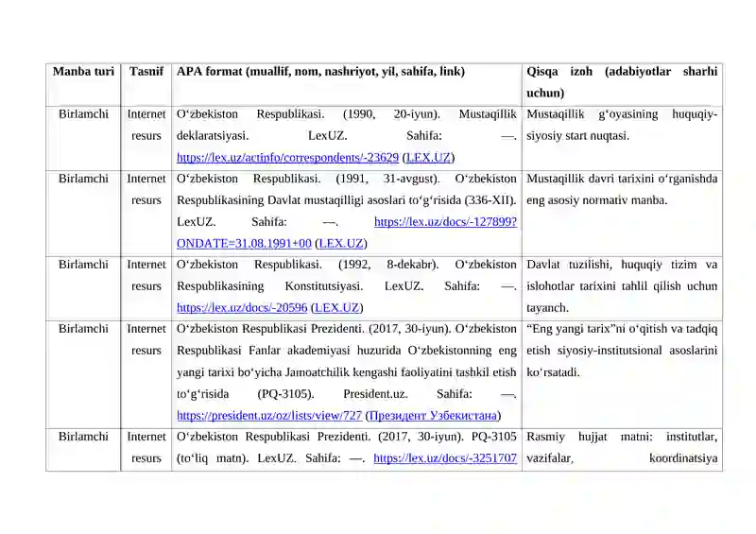Image resolution: width=756 pixels, height=534 pixels.
Task: Select Internet resurs cell in last row
Action: coord(146,448)
